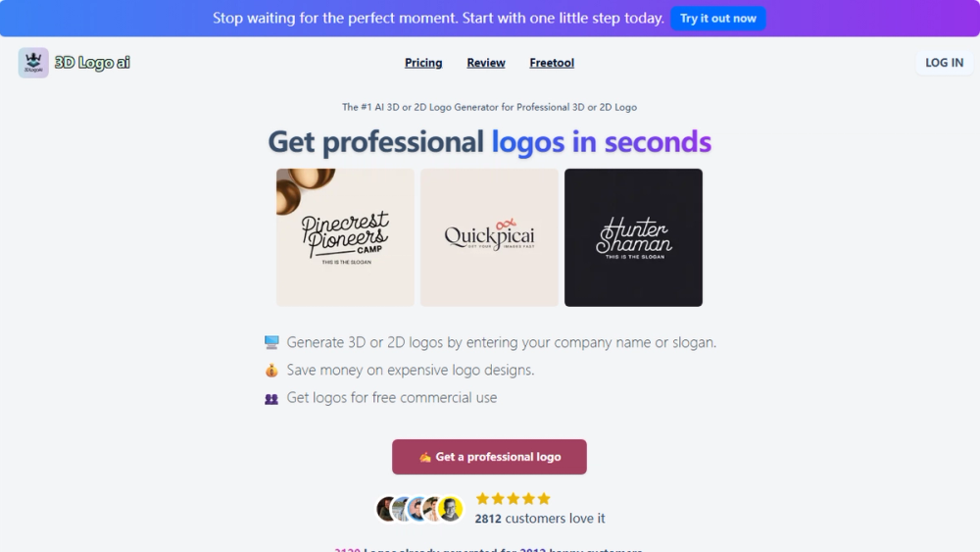The width and height of the screenshot is (980, 552).
Task: Open the Quickpicai logo sample
Action: [x=489, y=237]
